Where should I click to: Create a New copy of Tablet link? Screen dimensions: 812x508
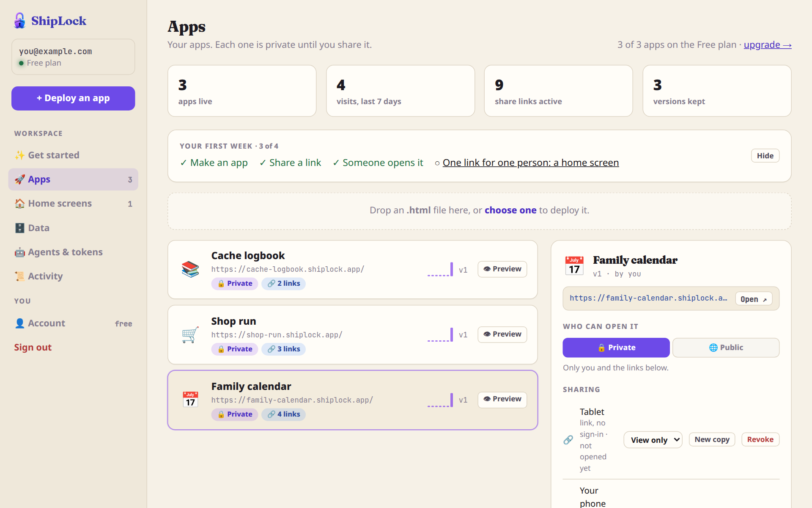[712, 440]
